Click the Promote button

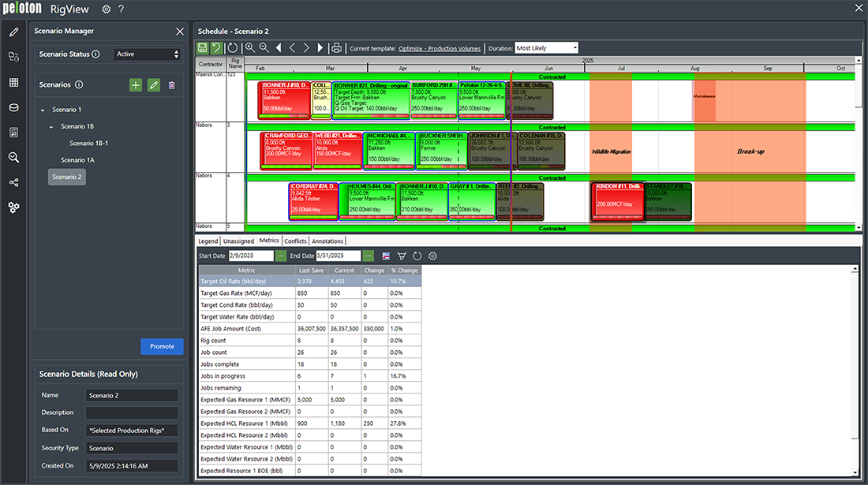pyautogui.click(x=162, y=346)
